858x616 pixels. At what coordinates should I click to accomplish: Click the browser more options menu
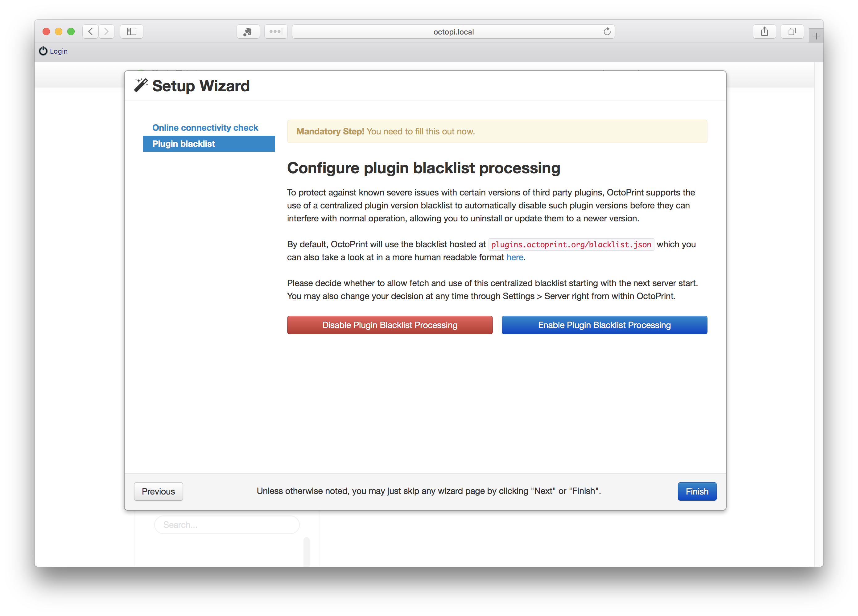[276, 31]
